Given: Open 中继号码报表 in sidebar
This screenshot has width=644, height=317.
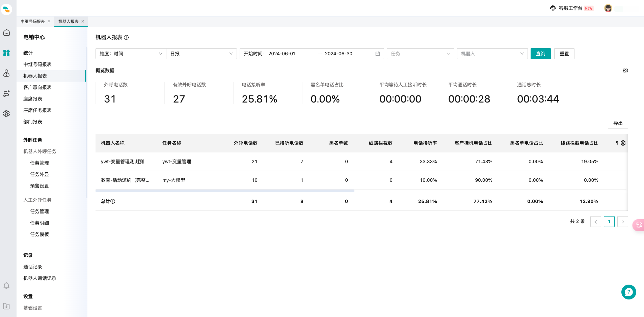Looking at the screenshot, I should point(37,64).
